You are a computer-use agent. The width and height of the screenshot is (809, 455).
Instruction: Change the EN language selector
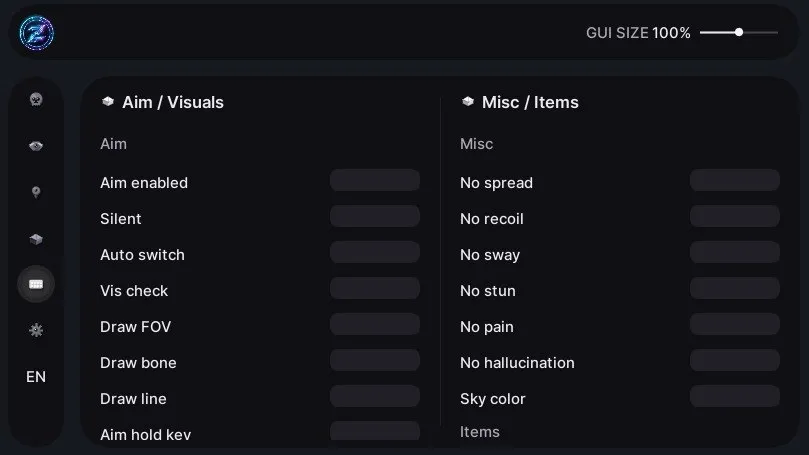pyautogui.click(x=36, y=377)
